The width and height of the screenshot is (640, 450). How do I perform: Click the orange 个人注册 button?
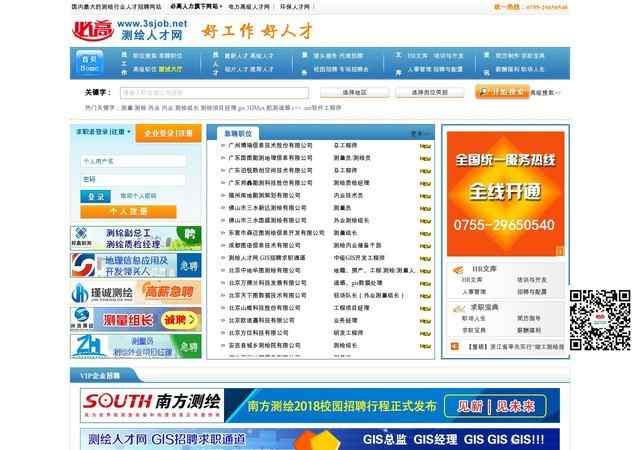128,212
